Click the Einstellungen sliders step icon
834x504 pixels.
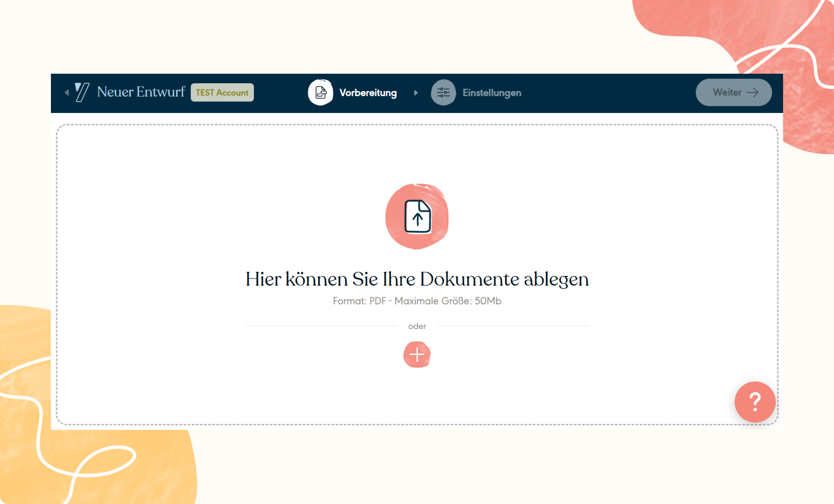tap(443, 93)
